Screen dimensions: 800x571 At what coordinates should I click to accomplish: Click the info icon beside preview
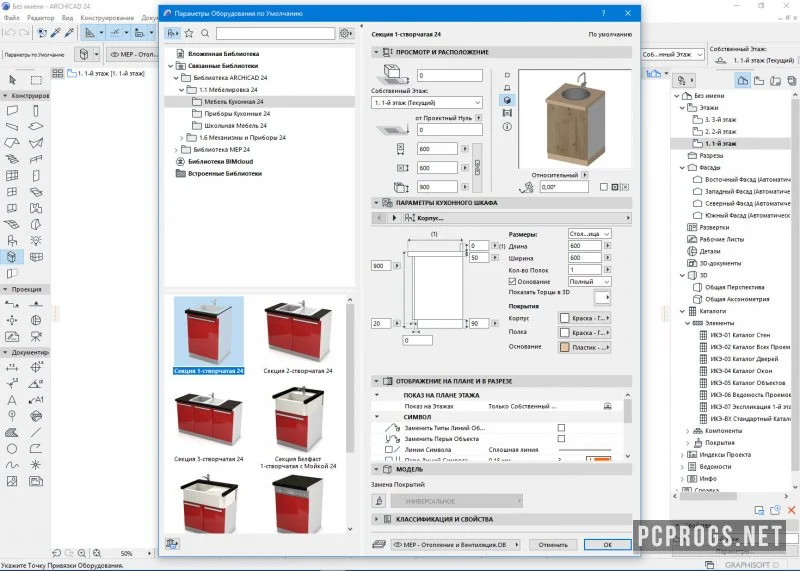click(x=507, y=127)
